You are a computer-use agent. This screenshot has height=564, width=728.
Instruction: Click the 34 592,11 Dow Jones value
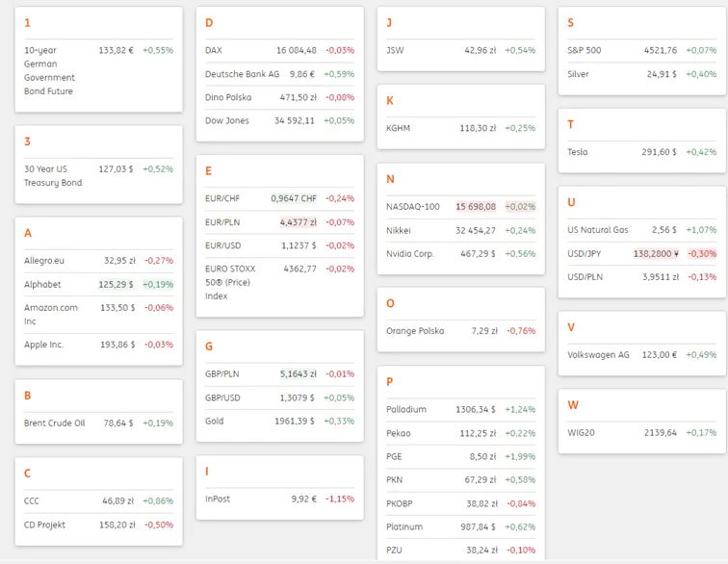[x=295, y=120]
